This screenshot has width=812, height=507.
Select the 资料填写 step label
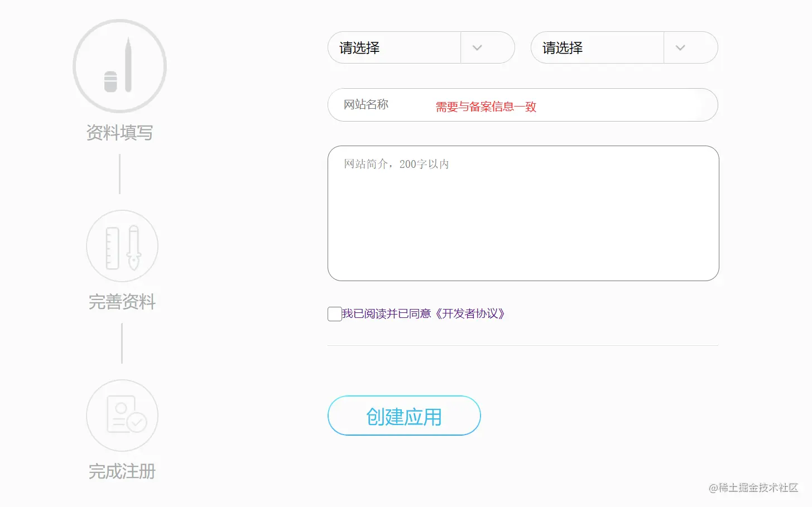[x=119, y=133]
